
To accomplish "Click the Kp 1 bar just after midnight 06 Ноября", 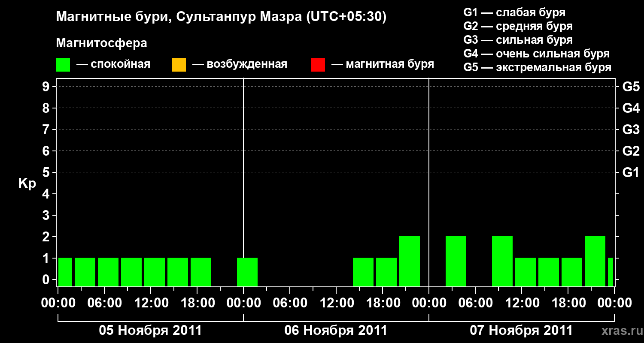I will coord(247,272).
